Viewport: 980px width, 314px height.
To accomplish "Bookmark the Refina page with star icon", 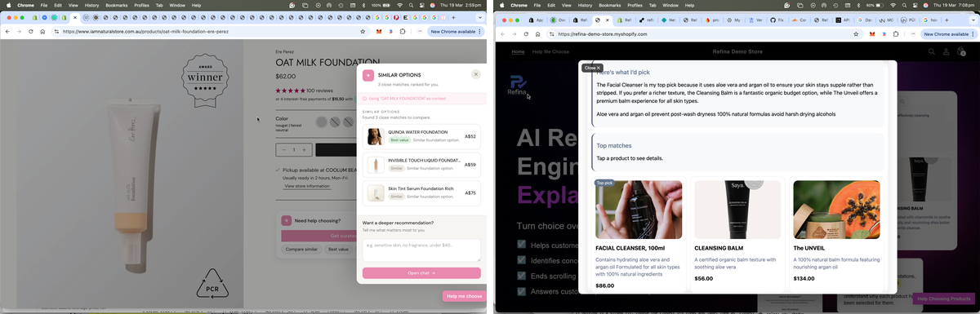I will coord(856,34).
